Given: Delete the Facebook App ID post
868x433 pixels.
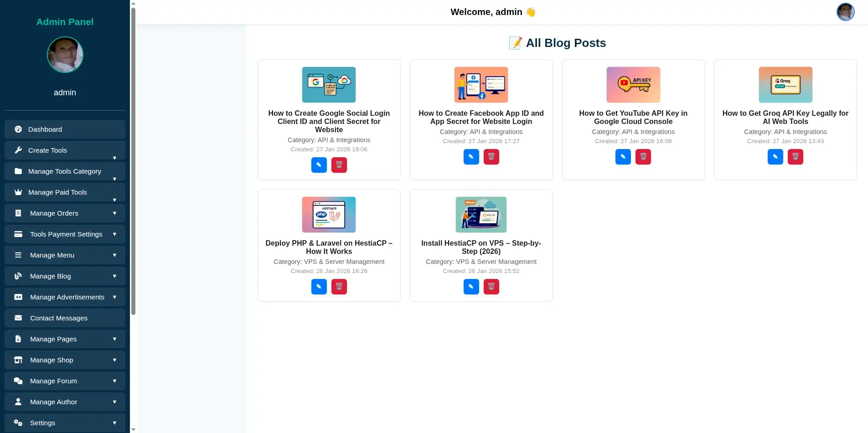Looking at the screenshot, I should (x=491, y=157).
